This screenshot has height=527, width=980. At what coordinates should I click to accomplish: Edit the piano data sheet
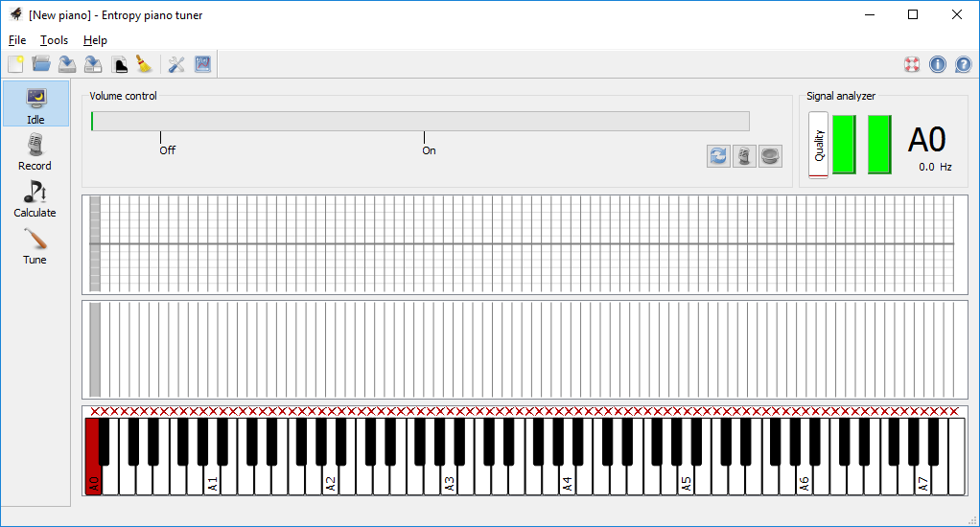(119, 64)
